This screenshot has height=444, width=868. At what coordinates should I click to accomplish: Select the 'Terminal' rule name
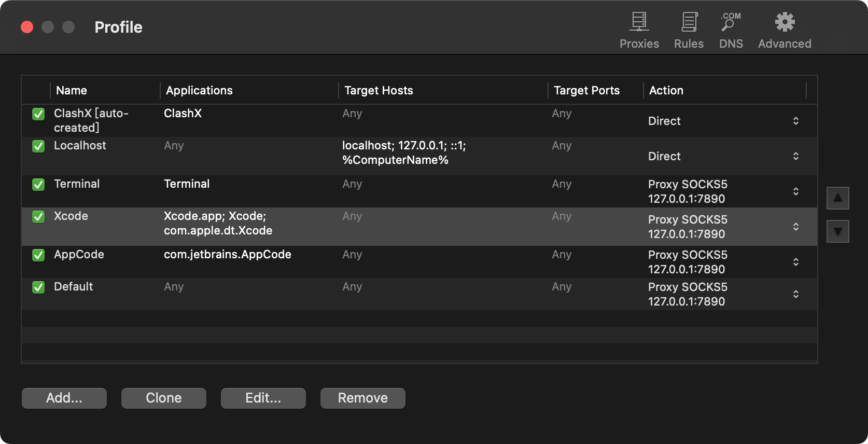pyautogui.click(x=77, y=184)
